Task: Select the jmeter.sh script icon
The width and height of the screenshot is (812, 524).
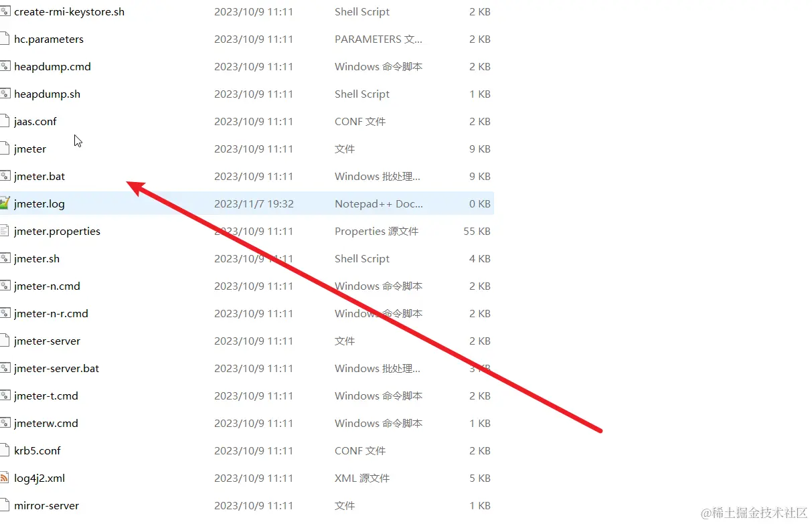Action: (x=4, y=258)
